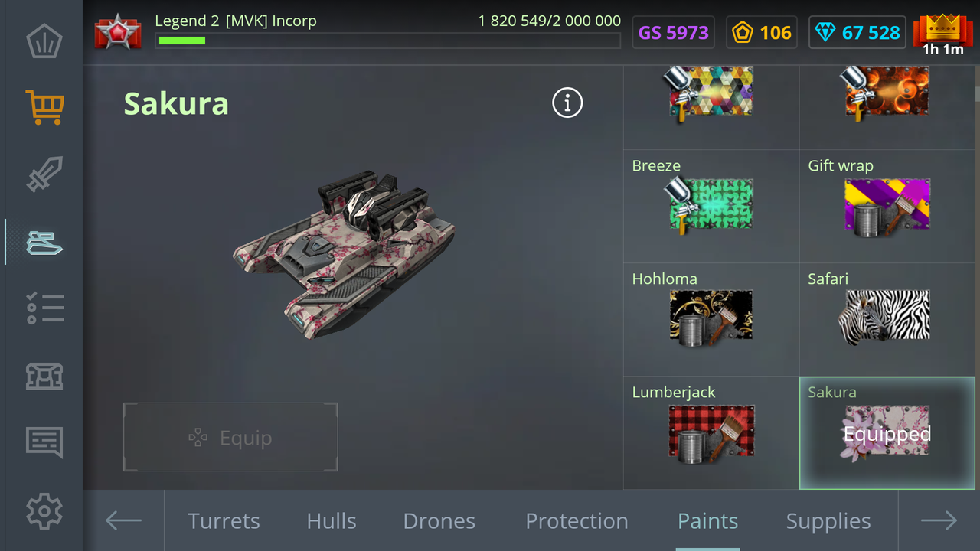Screen dimensions: 980x551
Task: Open the Supplies tab
Action: [828, 521]
